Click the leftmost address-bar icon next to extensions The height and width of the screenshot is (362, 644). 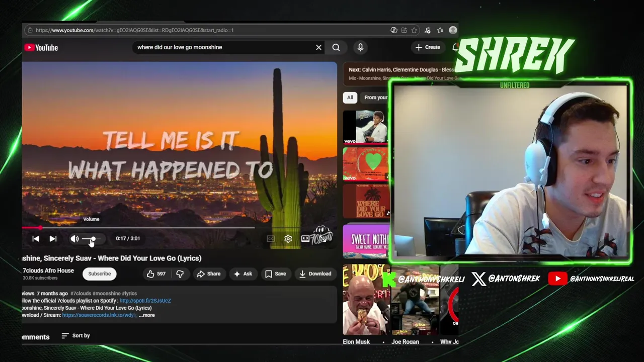pyautogui.click(x=394, y=30)
